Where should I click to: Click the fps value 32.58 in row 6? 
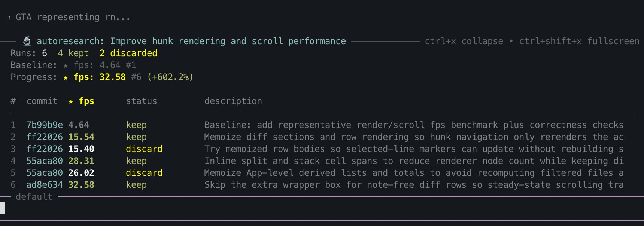[81, 185]
